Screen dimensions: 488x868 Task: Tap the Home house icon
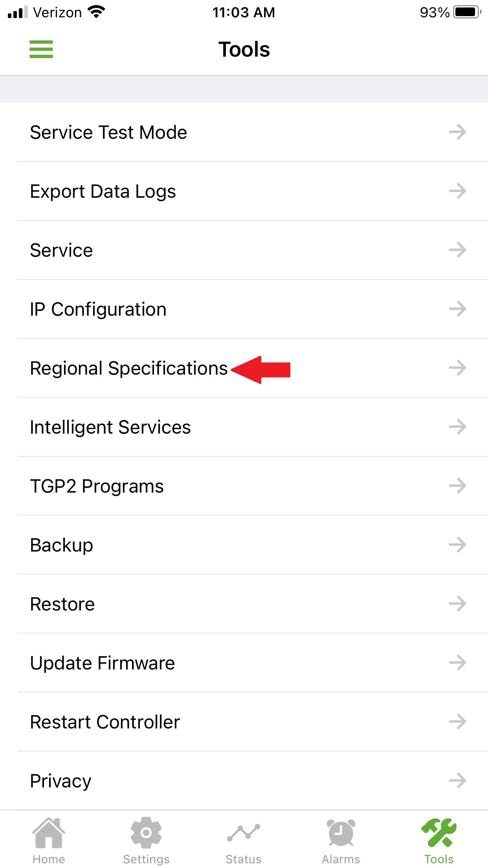click(x=49, y=833)
